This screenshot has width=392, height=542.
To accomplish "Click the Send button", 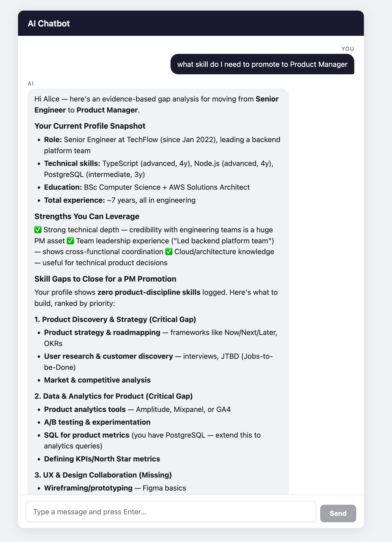I will pos(338,513).
